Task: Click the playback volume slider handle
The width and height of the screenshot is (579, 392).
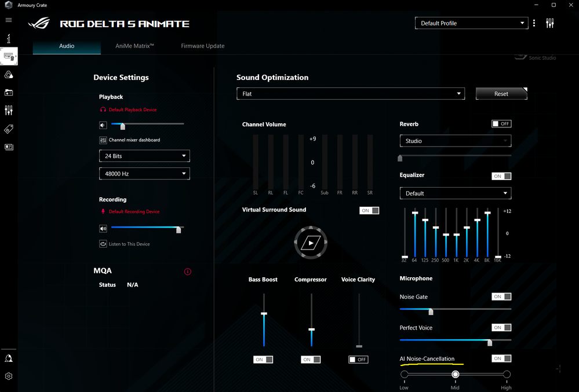Action: click(123, 126)
